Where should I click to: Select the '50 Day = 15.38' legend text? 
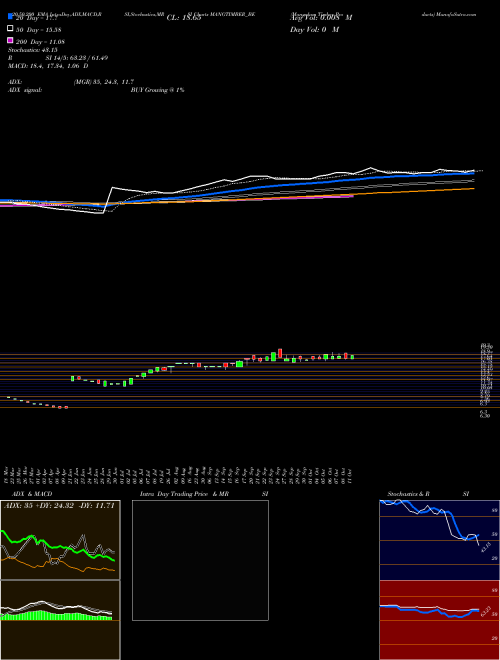point(38,29)
